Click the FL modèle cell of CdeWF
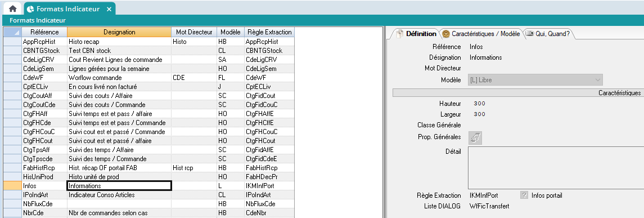The width and height of the screenshot is (644, 218). [x=231, y=78]
